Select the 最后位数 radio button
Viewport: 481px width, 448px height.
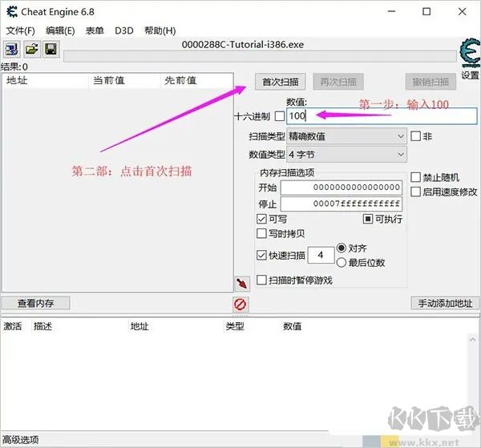pos(342,262)
